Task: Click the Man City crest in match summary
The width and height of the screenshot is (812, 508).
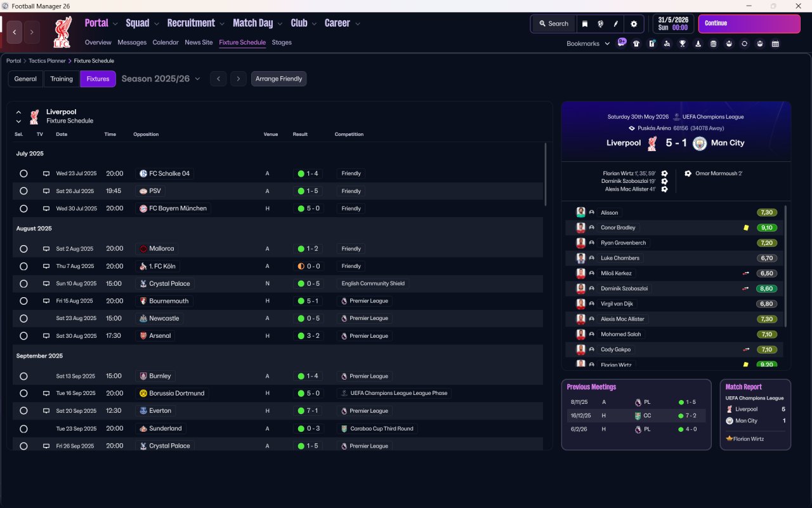Action: pos(700,143)
